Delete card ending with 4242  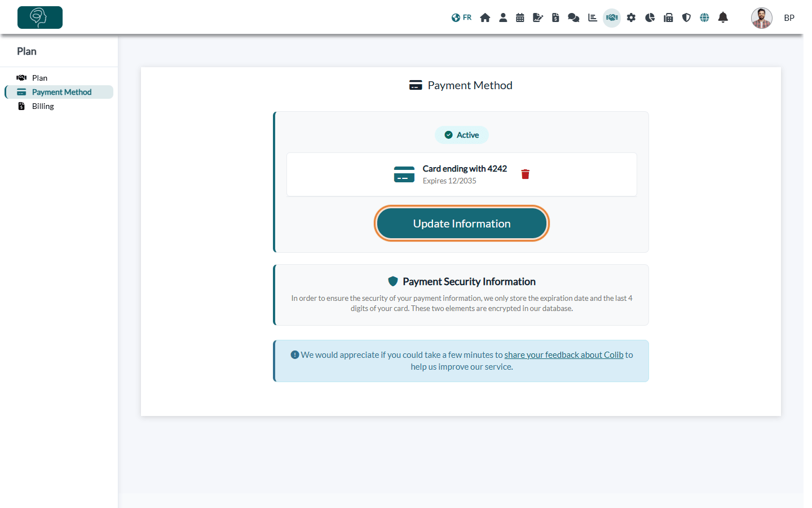[526, 174]
